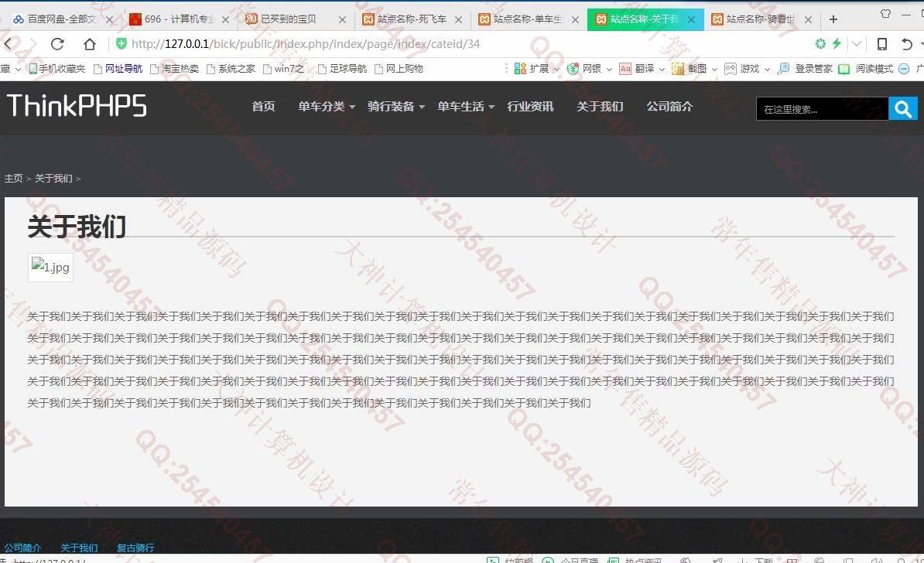
Task: Open 登录管家 login manager
Action: coord(805,68)
